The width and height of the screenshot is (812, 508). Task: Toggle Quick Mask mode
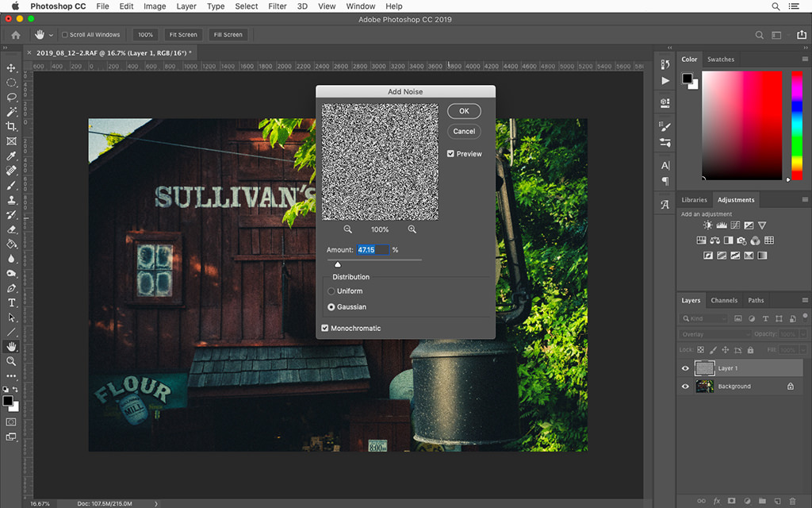[11, 422]
